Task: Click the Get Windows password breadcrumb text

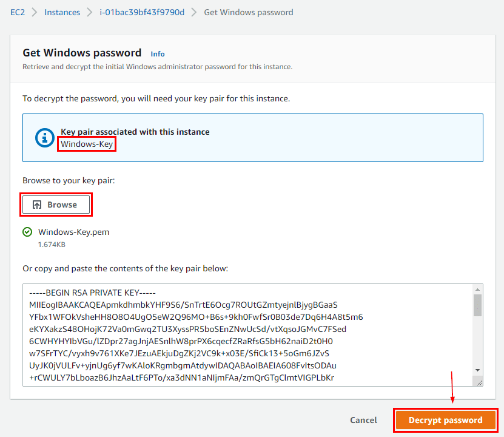Action: click(248, 12)
